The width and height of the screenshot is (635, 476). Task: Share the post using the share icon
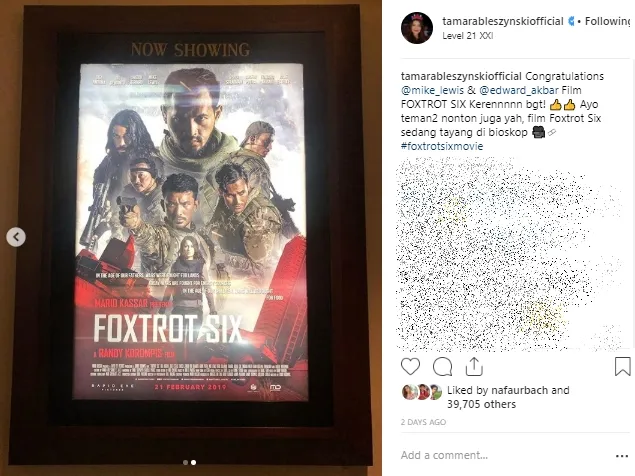click(474, 367)
